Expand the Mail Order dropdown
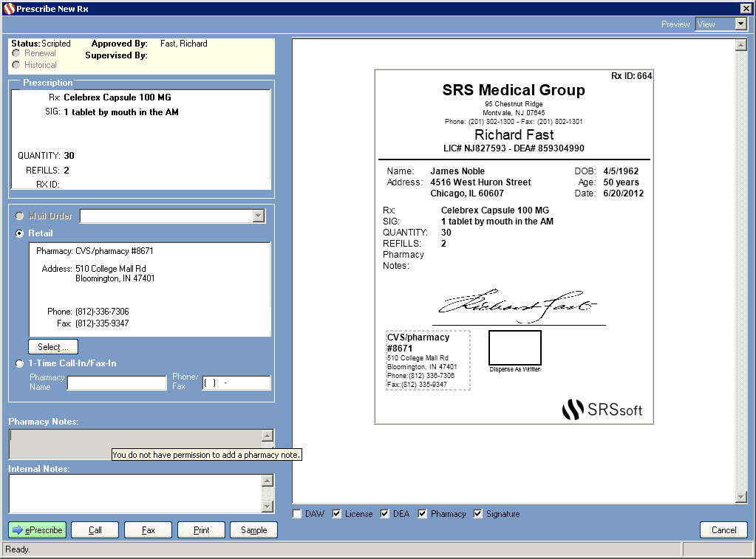 pos(258,216)
